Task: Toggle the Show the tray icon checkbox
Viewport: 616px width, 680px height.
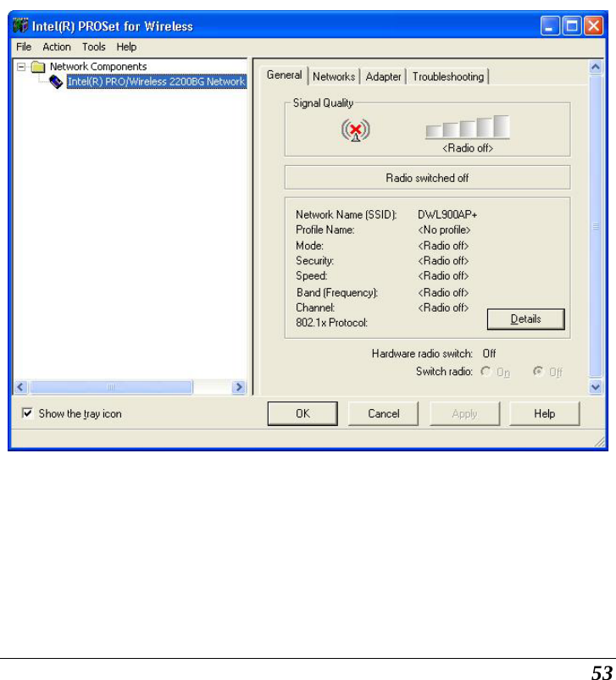Action: [27, 413]
